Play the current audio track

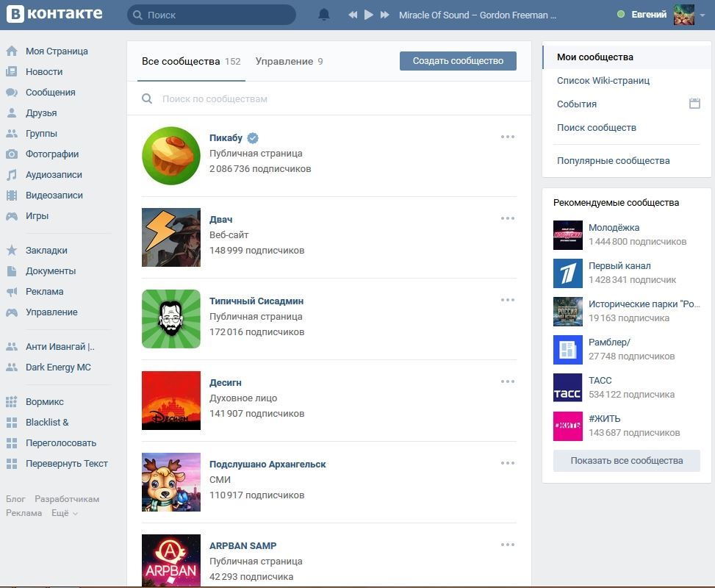coord(368,15)
